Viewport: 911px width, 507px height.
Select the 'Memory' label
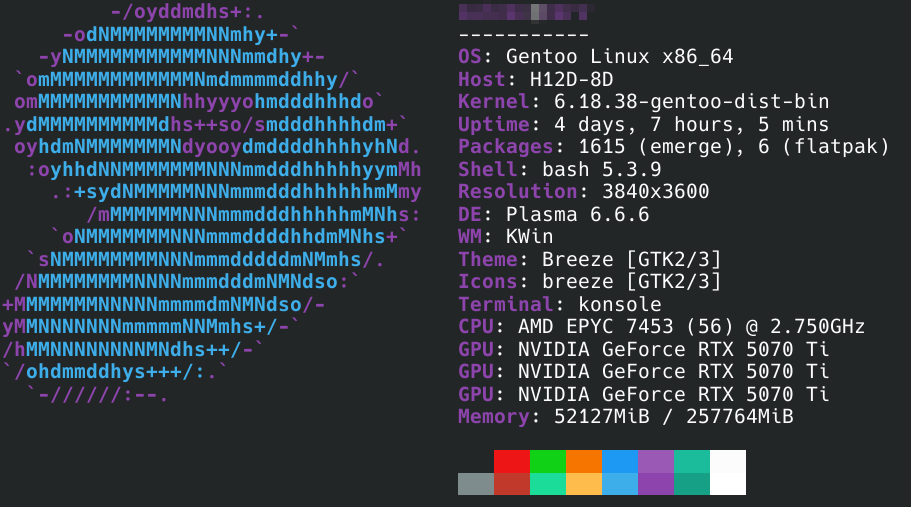[494, 417]
